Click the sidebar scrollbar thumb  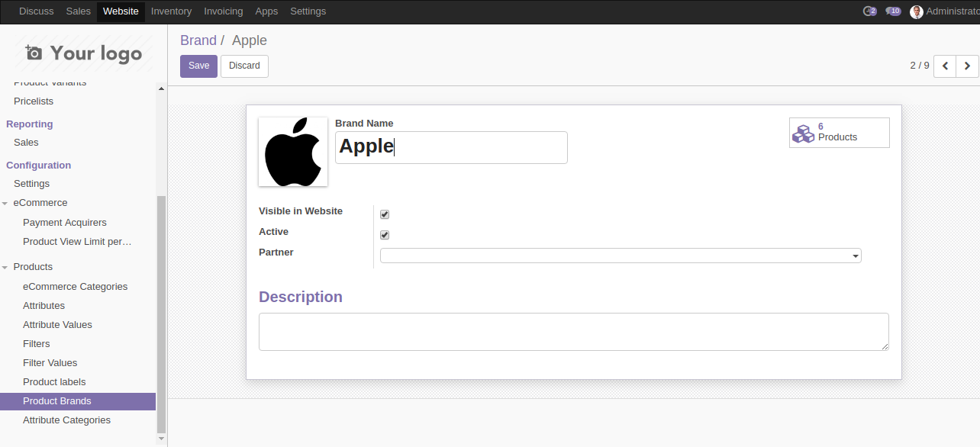coord(161,314)
